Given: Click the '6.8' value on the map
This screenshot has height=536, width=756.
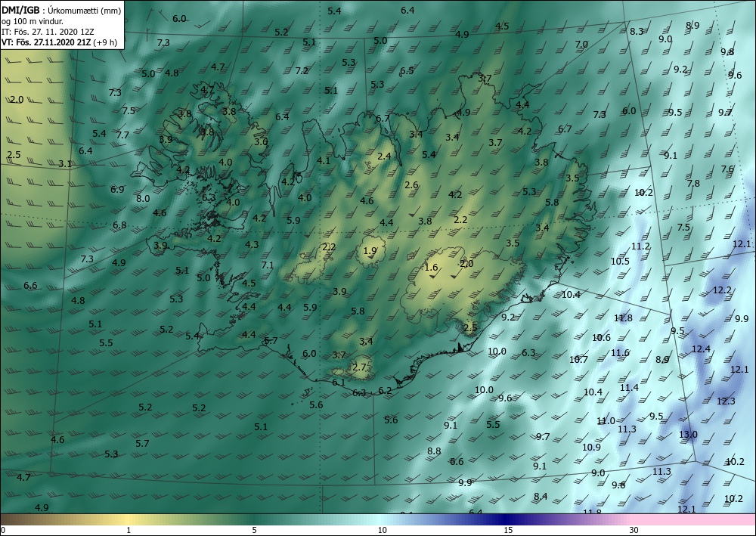Looking at the screenshot, I should click(x=119, y=225).
